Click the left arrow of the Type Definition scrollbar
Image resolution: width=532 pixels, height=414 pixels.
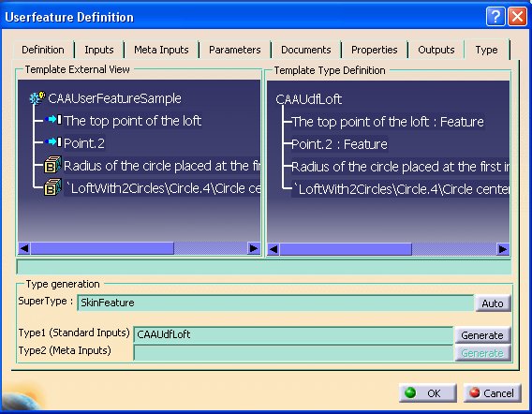point(273,249)
